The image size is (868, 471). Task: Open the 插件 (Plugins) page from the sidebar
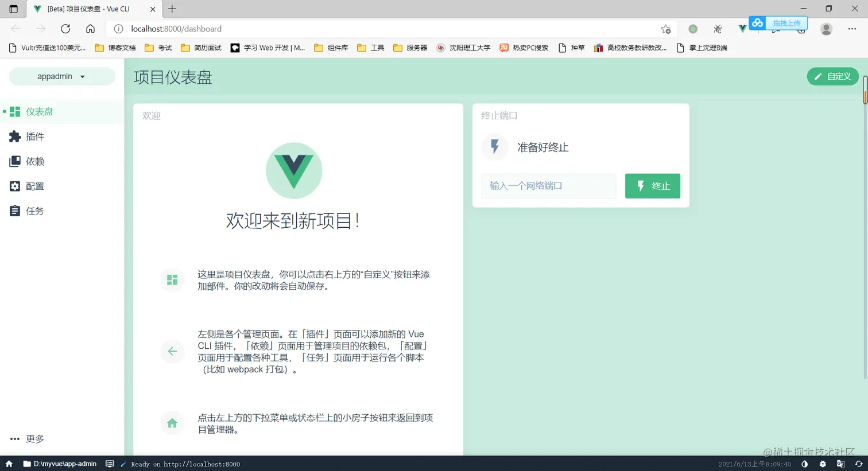34,136
